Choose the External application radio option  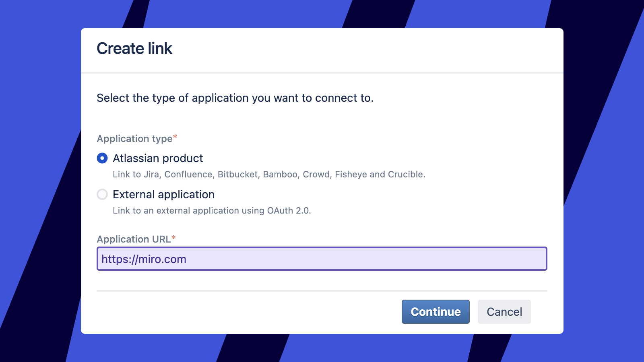click(x=102, y=194)
